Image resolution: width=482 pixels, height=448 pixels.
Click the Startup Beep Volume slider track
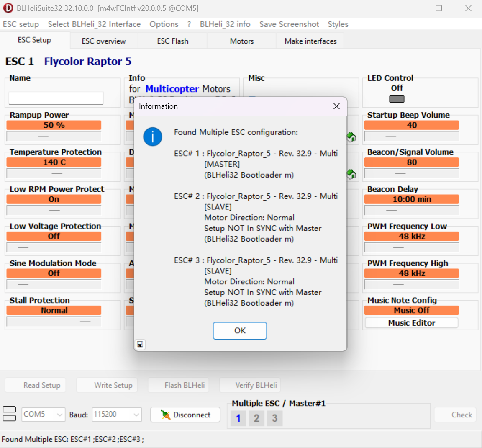click(x=411, y=136)
